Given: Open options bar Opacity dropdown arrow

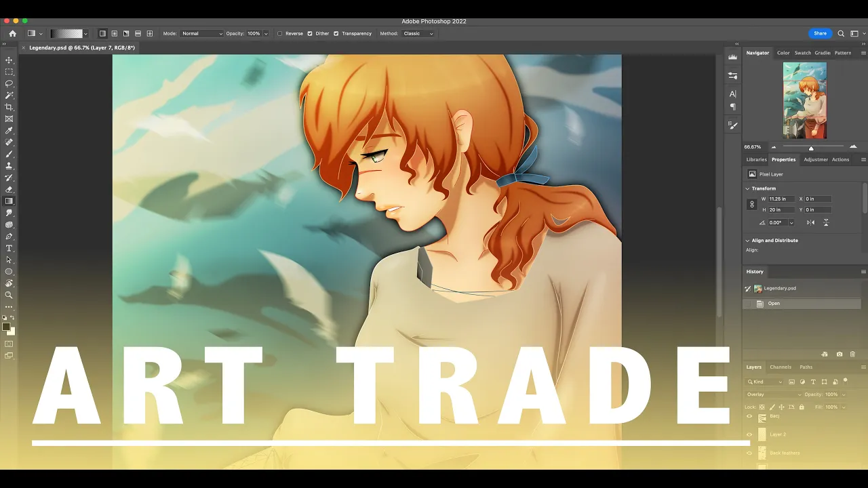Looking at the screenshot, I should (x=265, y=33).
